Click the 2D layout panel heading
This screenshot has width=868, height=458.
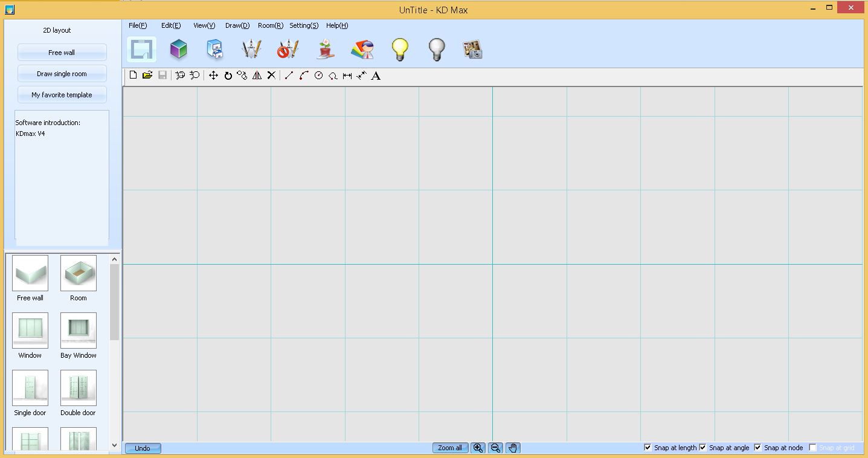pos(57,30)
